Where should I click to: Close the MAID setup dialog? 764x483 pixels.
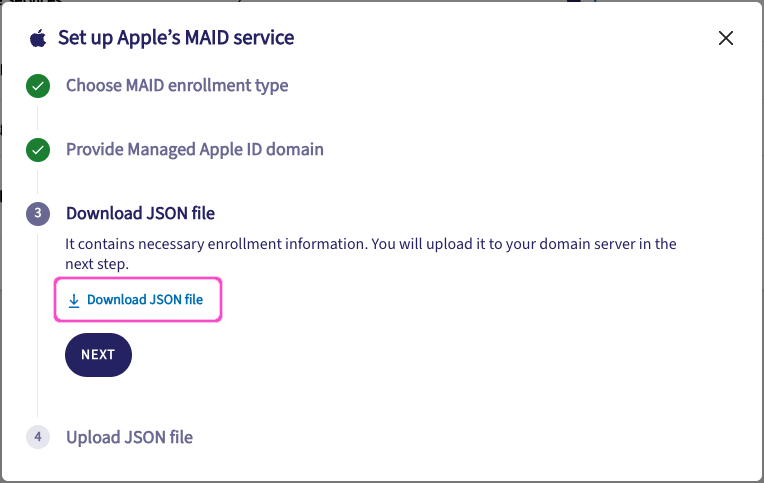(726, 39)
